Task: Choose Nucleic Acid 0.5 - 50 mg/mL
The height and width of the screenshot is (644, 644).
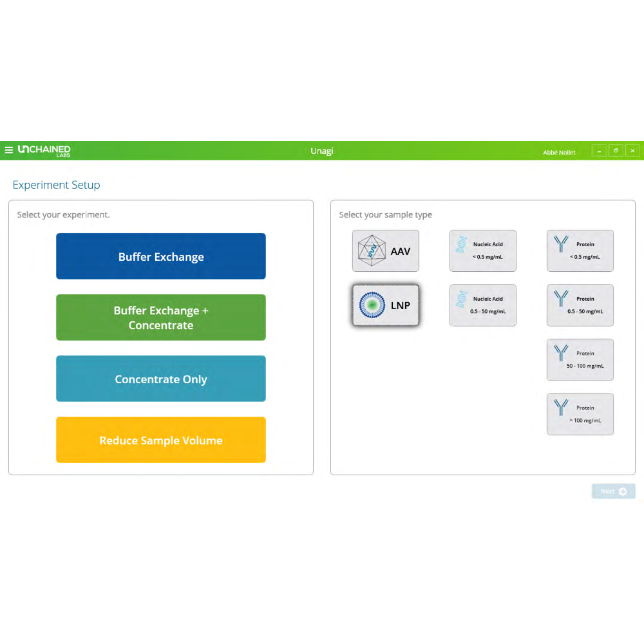Action: (x=483, y=305)
